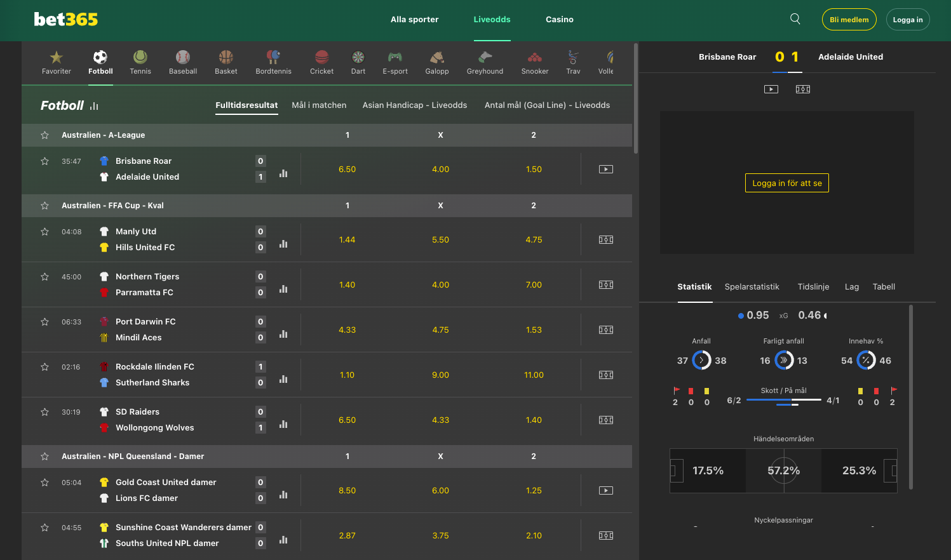
Task: Favorite the Australien - A-League competition
Action: pyautogui.click(x=44, y=135)
